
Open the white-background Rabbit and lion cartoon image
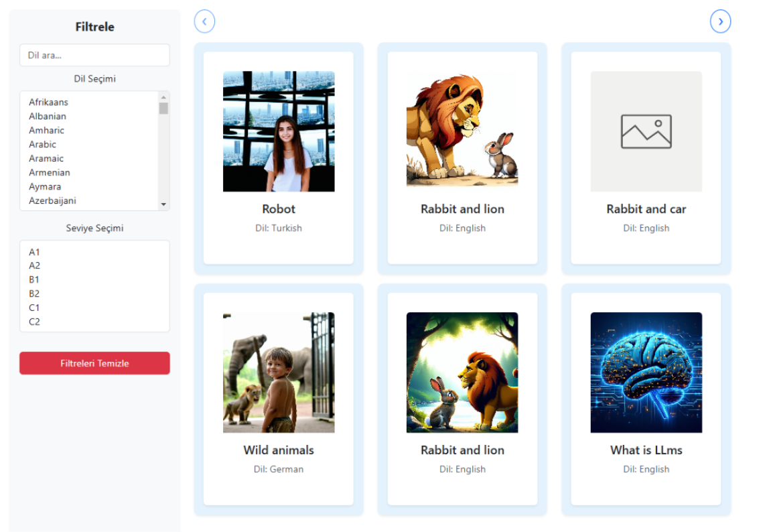(x=462, y=130)
